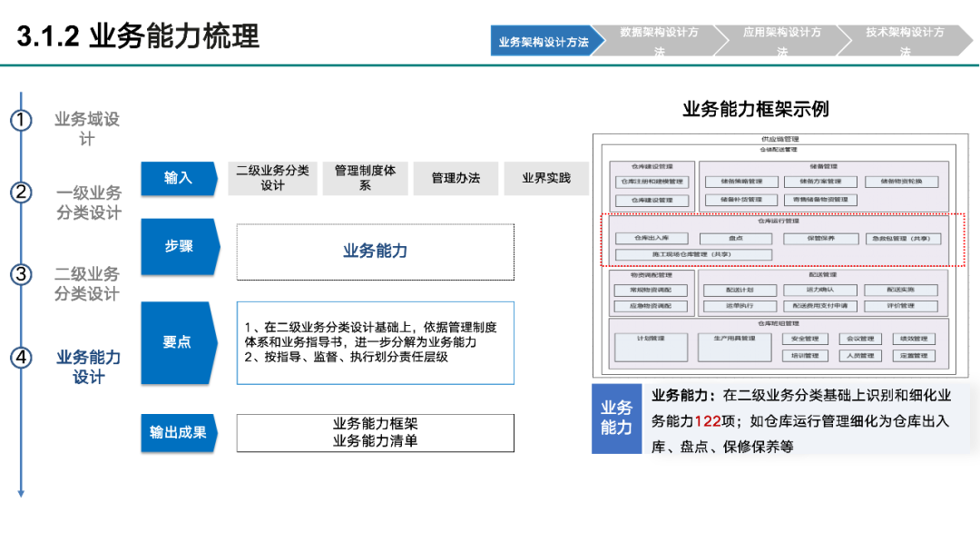Click the slide title 3.1.2 业务能力梳理

138,36
